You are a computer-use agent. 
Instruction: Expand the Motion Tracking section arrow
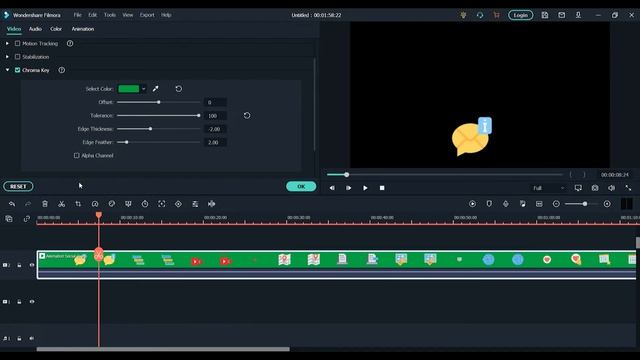7,43
